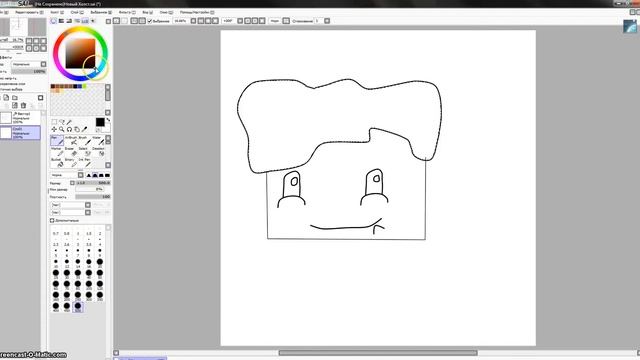This screenshot has height=360, width=640.
Task: Adjust the layer opacity slider
Action: tap(29, 71)
